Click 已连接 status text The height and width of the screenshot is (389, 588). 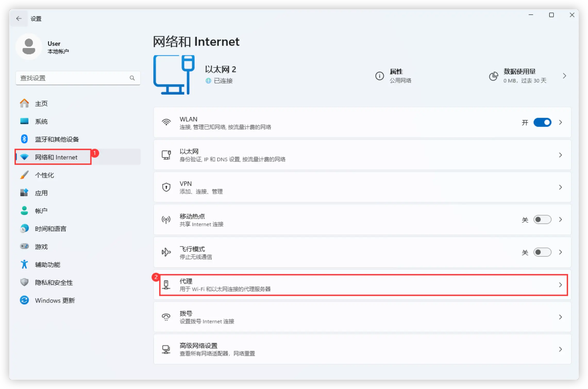pos(223,81)
